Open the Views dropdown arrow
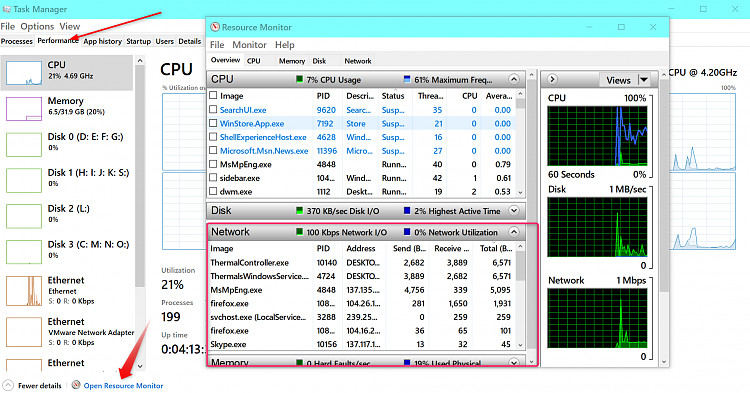This screenshot has height=393, width=750. coord(644,80)
